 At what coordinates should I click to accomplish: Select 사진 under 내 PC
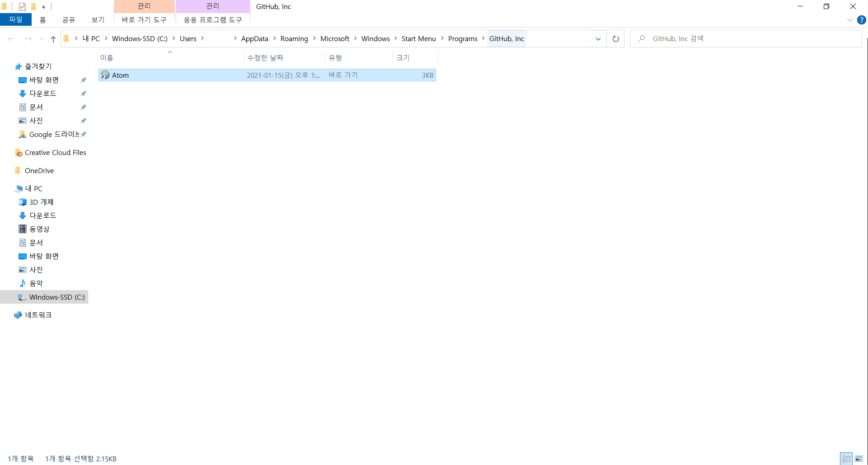36,270
